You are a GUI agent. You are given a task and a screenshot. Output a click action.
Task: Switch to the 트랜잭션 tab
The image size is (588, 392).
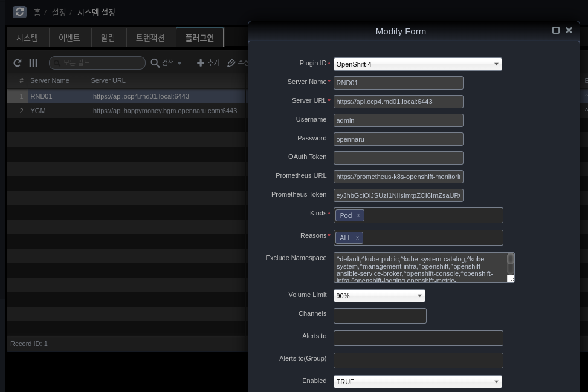tap(150, 38)
